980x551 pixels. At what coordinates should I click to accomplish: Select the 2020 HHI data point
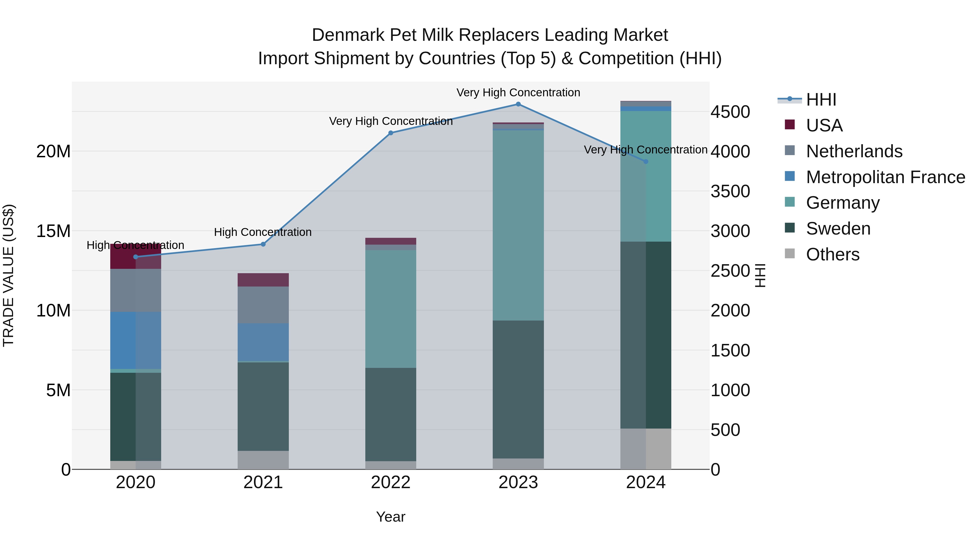136,257
